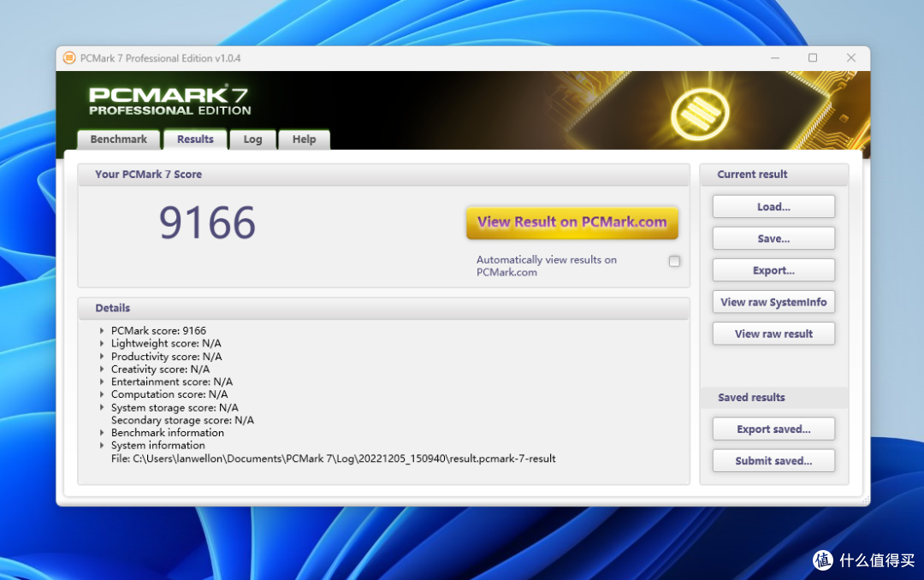Expand the Benchmark information section
The image size is (924, 580).
click(103, 433)
